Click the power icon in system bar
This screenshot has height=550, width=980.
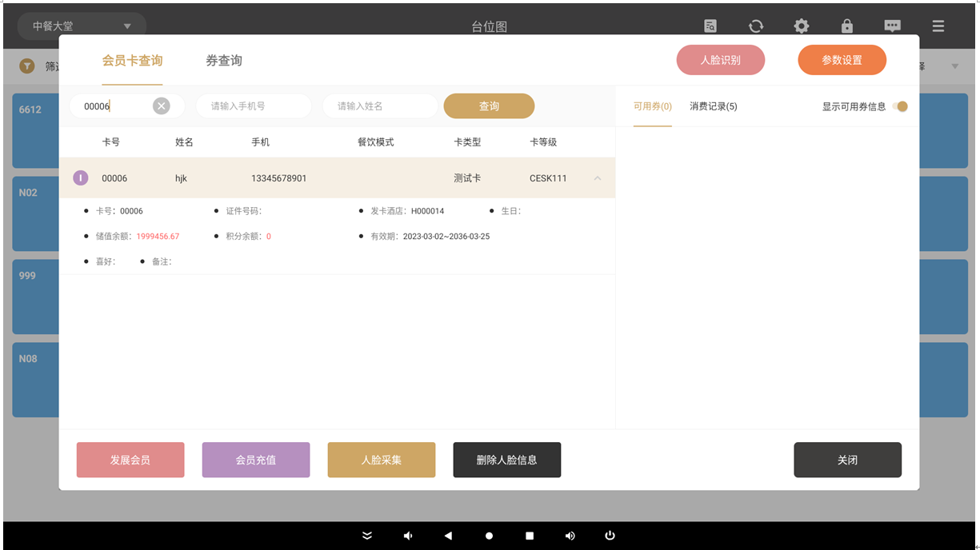tap(610, 536)
